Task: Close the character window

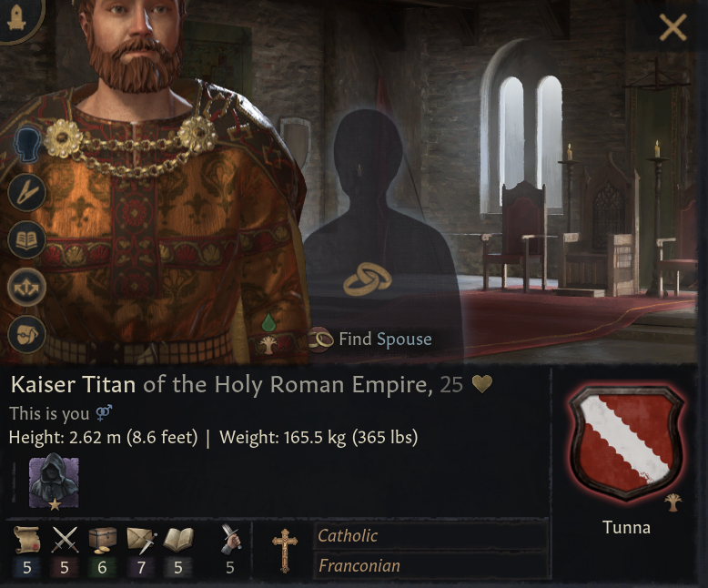Action: click(673, 28)
